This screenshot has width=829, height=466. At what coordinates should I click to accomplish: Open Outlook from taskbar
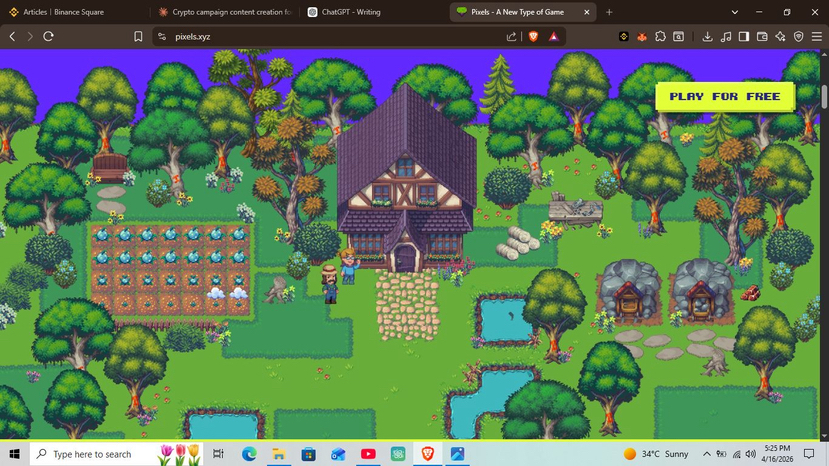338,454
